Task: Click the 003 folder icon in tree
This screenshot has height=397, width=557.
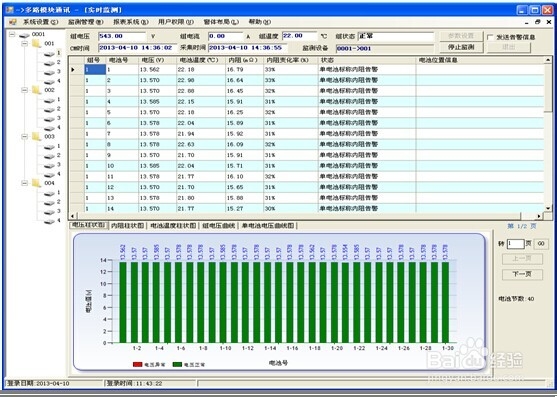Action: coord(37,137)
